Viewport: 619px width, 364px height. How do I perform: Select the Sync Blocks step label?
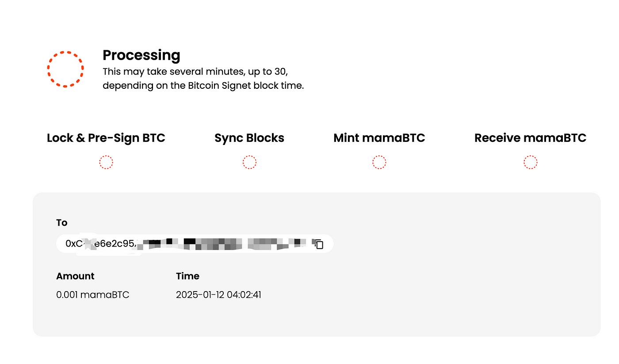click(x=249, y=138)
